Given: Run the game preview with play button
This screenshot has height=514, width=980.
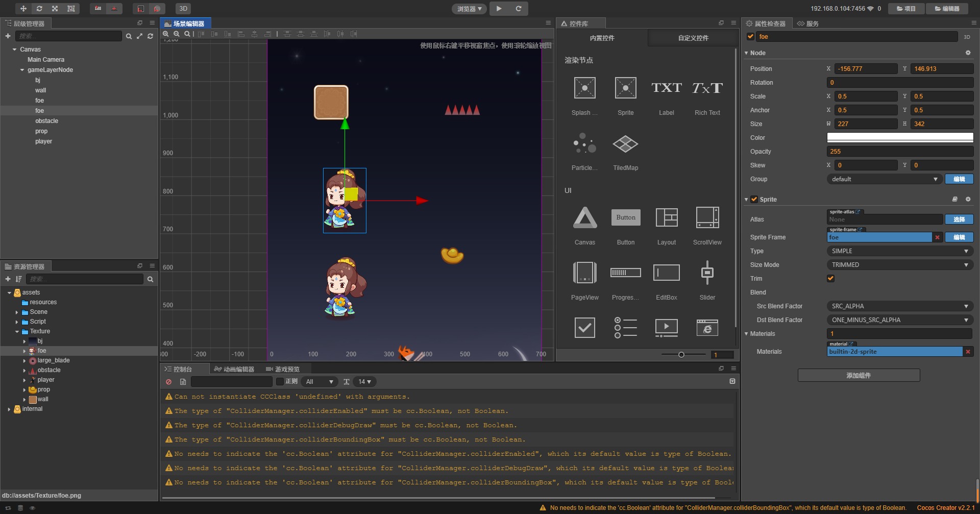Looking at the screenshot, I should coord(499,9).
